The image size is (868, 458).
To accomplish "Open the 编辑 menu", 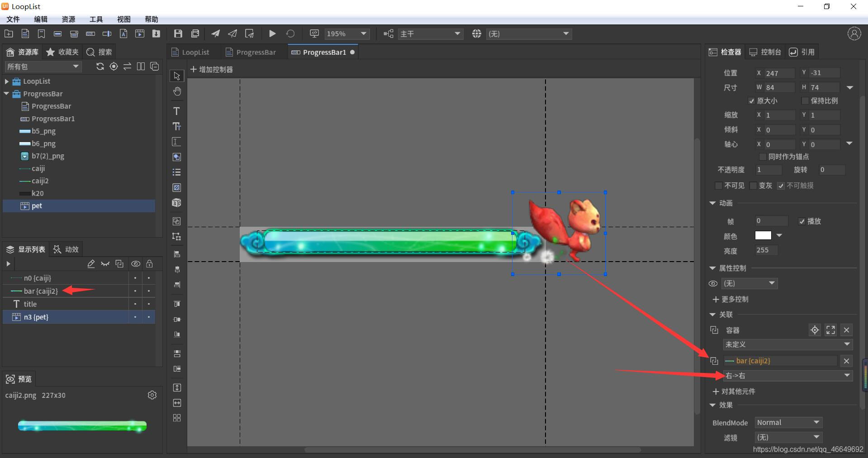I will [x=41, y=19].
